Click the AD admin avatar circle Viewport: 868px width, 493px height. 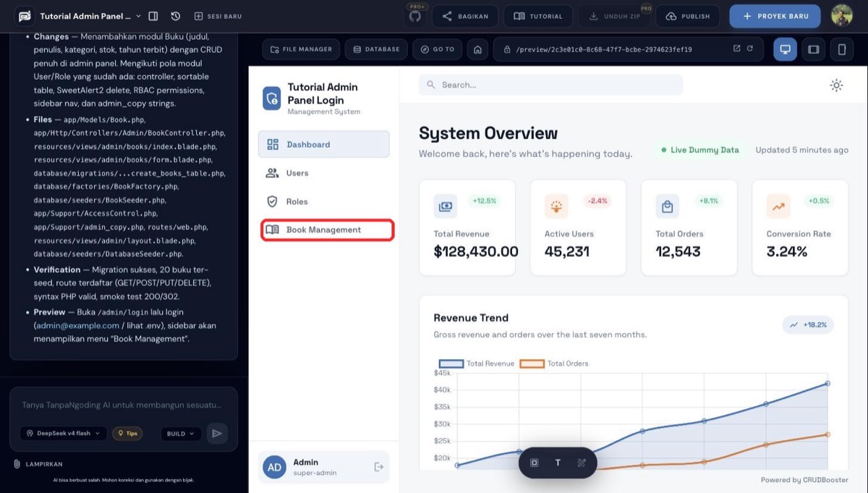point(275,467)
